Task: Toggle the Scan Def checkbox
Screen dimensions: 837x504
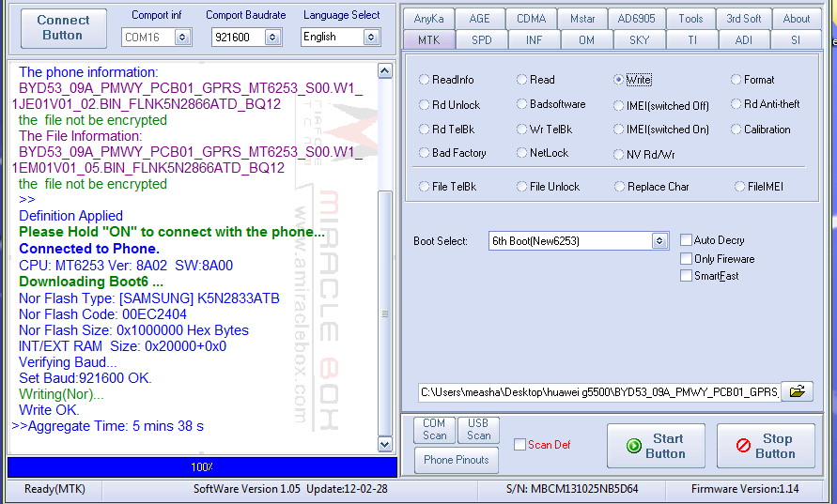Action: [519, 444]
